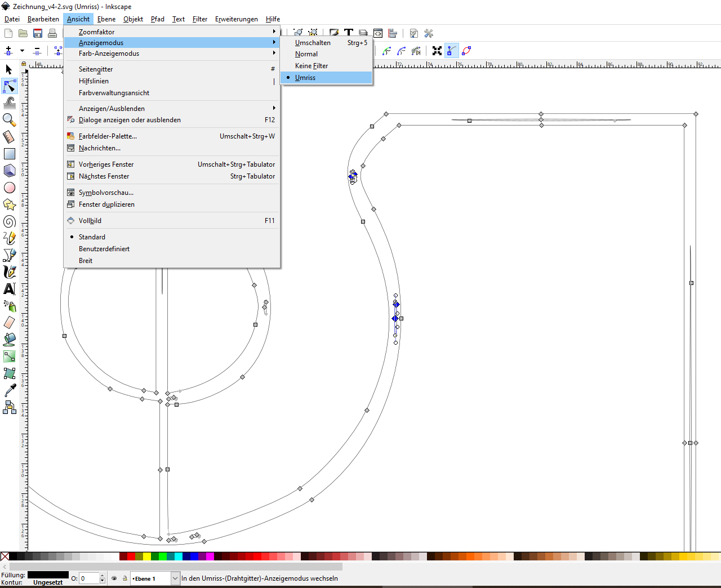The image size is (721, 588).
Task: Select the arrow selection tool
Action: pyautogui.click(x=9, y=69)
